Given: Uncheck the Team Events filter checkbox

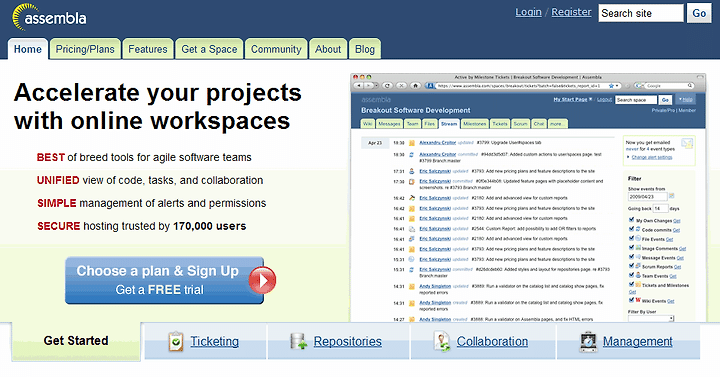Looking at the screenshot, I should 631,275.
